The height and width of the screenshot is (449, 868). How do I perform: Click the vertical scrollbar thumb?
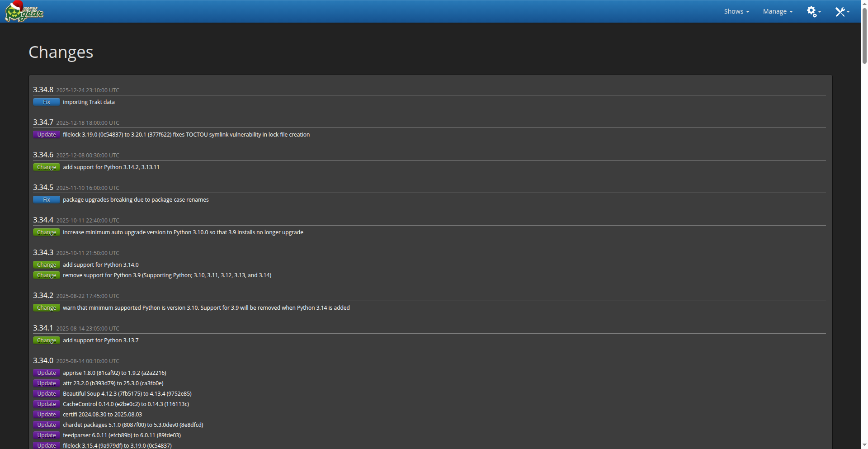coord(864,36)
